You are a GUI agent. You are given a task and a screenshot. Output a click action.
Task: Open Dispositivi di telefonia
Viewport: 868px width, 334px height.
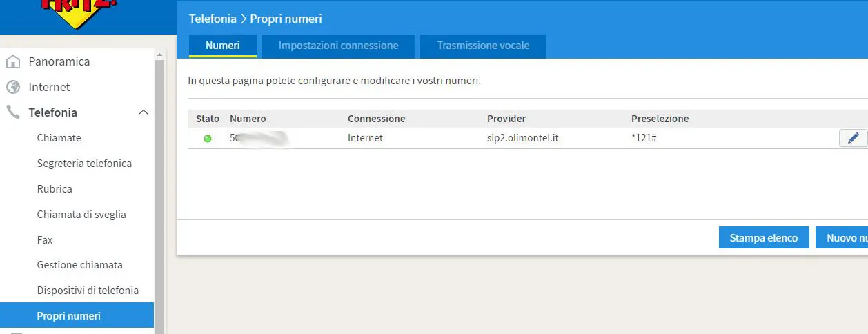tap(88, 291)
